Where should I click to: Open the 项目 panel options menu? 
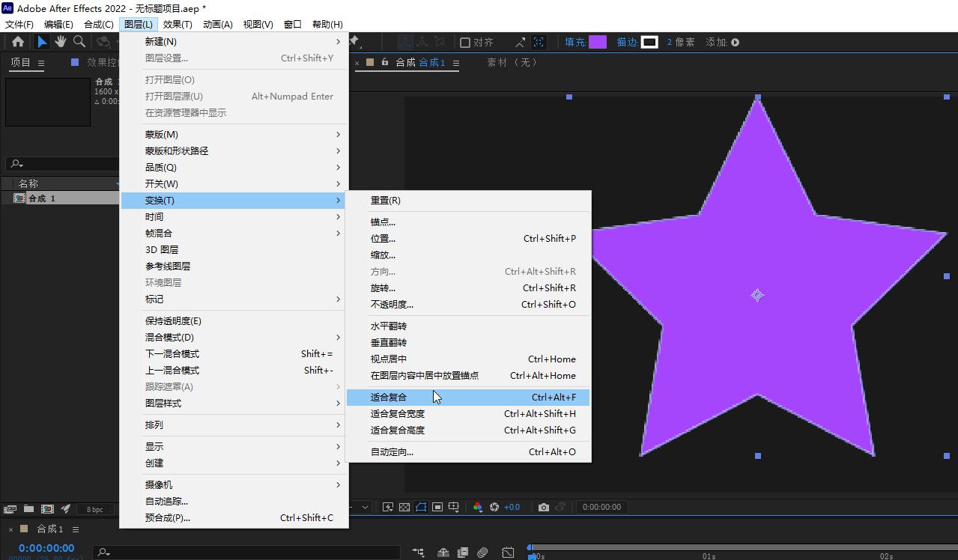coord(41,63)
